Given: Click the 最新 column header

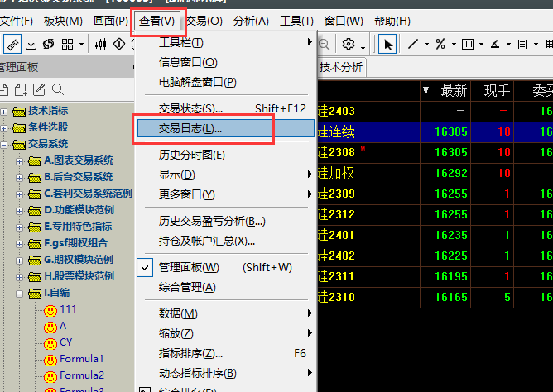Looking at the screenshot, I should 454,90.
